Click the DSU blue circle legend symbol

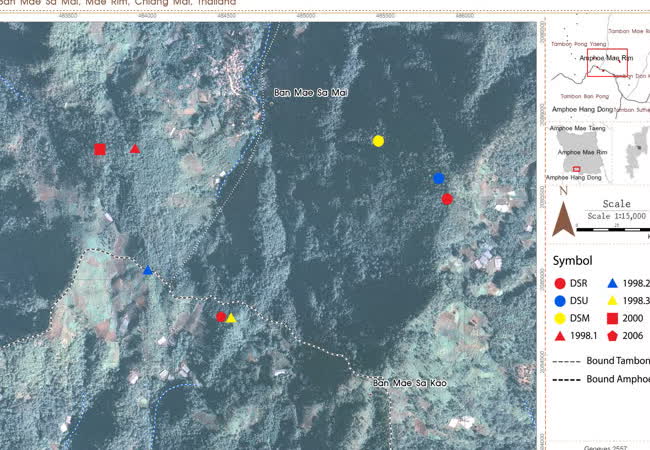(560, 301)
